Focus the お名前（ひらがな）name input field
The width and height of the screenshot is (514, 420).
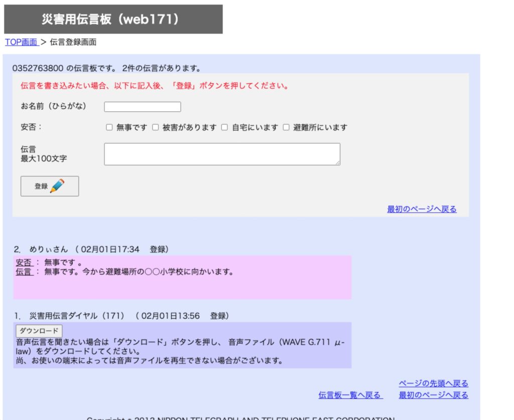click(x=142, y=107)
